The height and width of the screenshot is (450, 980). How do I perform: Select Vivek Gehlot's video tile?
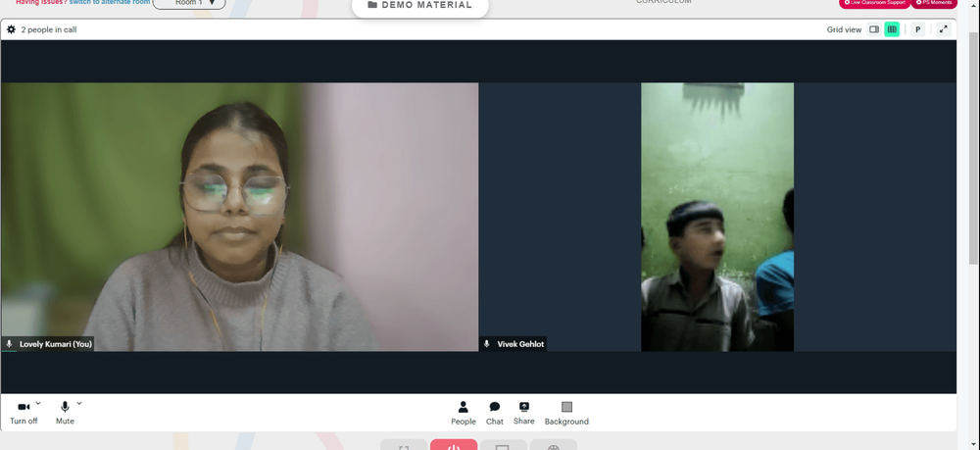[x=717, y=217]
